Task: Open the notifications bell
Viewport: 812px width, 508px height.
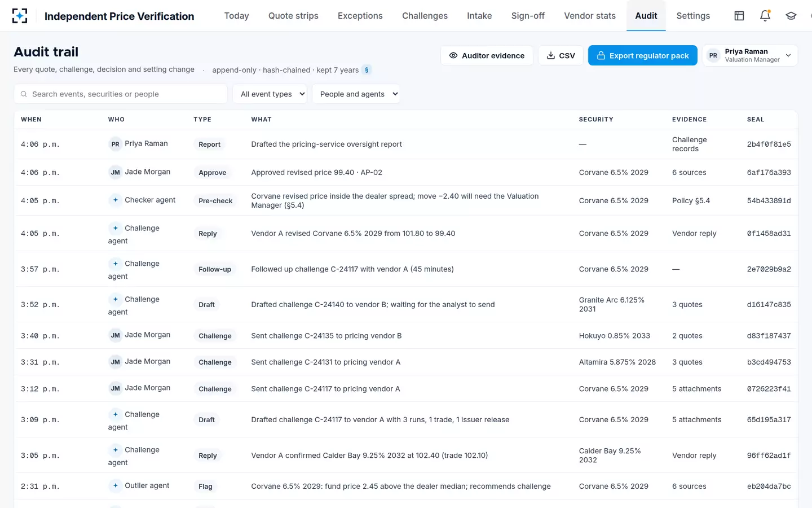Action: click(765, 16)
